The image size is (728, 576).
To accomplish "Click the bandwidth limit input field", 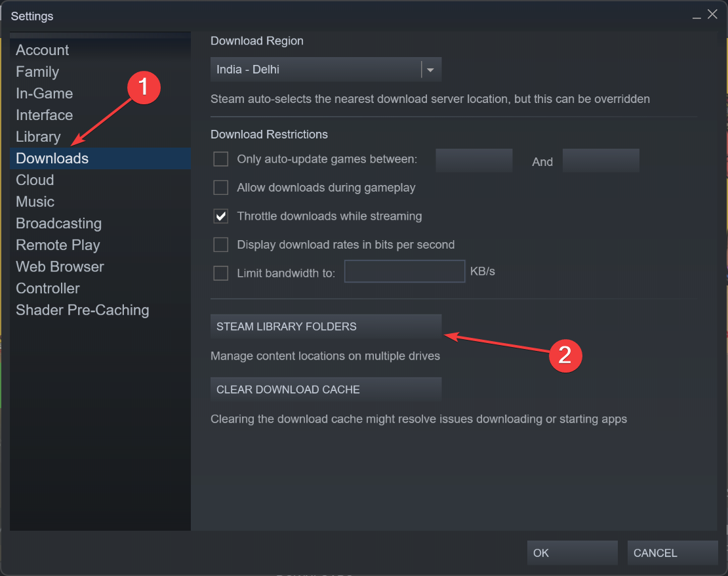I will 404,271.
